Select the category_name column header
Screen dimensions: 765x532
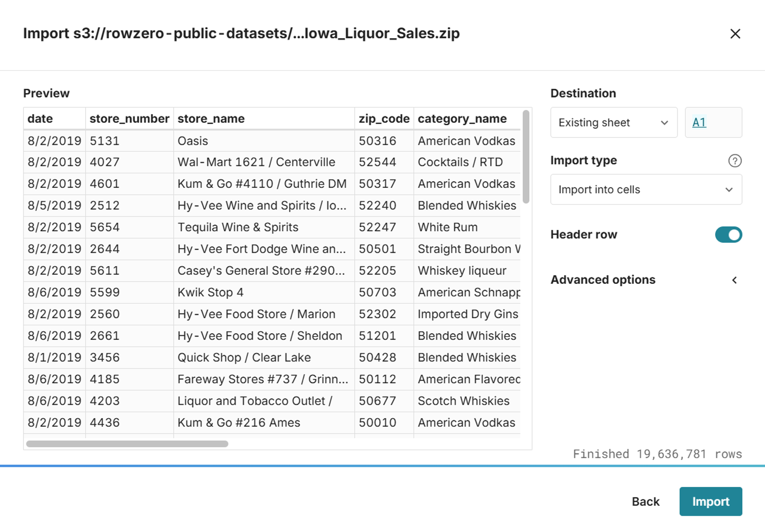coord(467,119)
